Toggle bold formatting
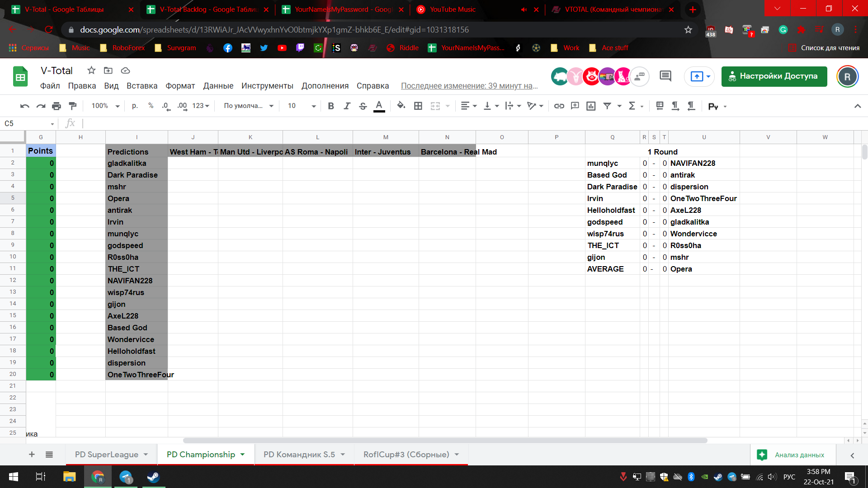868x488 pixels. point(331,106)
